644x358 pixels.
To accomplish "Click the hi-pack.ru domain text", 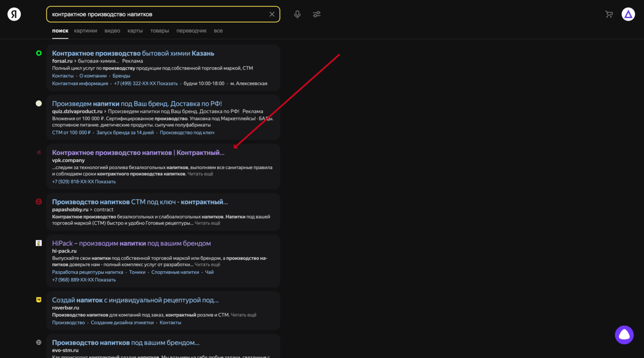I will coord(64,251).
